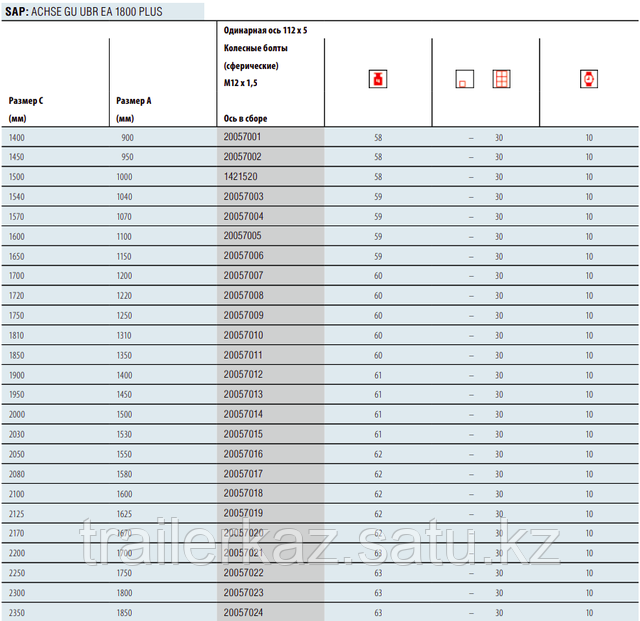The height and width of the screenshot is (621, 640).
Task: Click size A value 1000
Action: click(x=124, y=177)
